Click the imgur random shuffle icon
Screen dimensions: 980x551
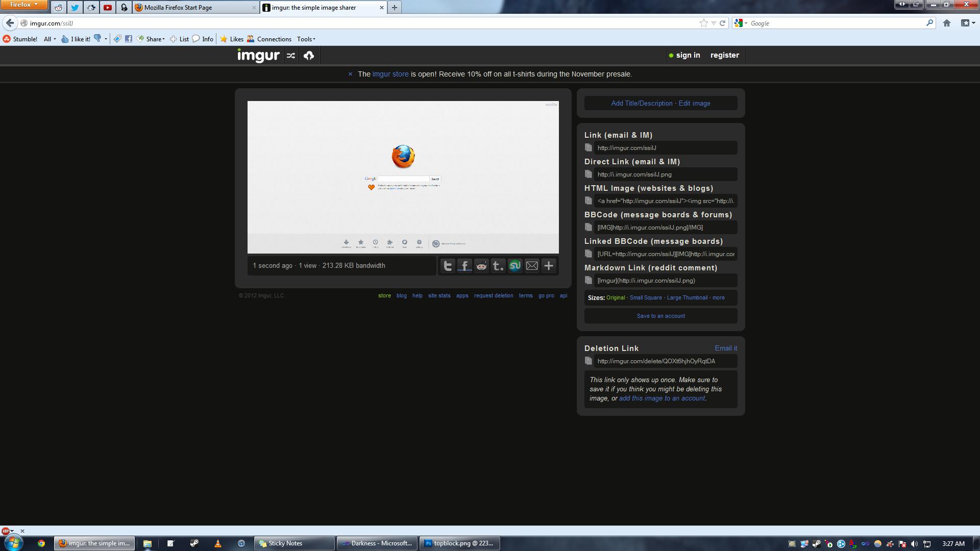click(290, 56)
